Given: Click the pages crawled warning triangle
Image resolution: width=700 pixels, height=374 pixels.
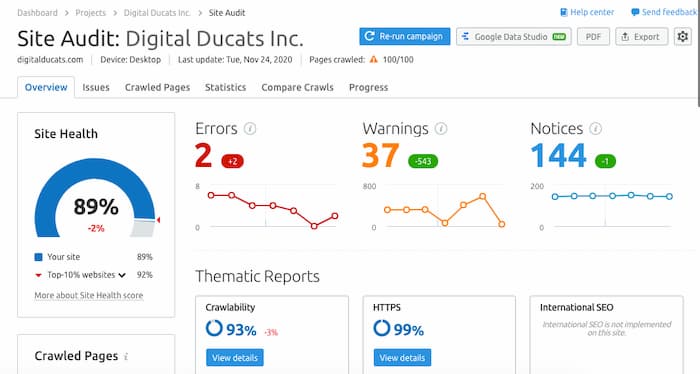Looking at the screenshot, I should 374,59.
